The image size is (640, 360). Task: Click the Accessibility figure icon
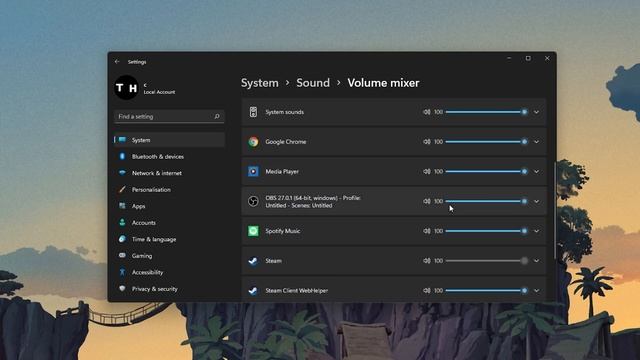click(x=122, y=272)
